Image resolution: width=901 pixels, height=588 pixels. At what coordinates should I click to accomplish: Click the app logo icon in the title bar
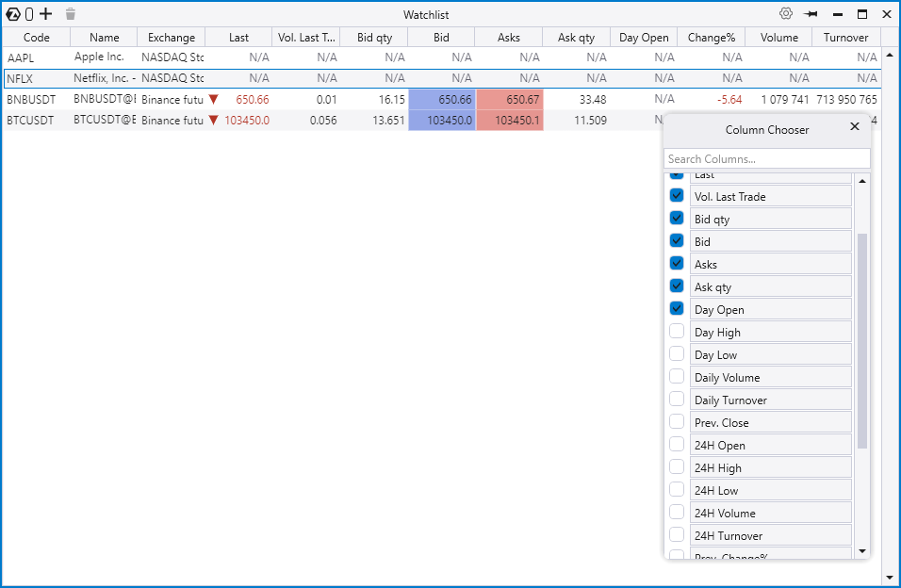pyautogui.click(x=13, y=14)
